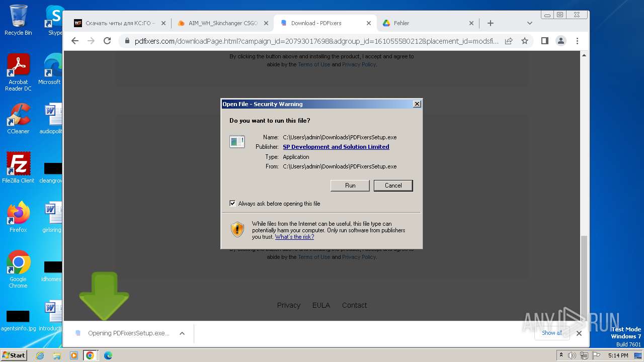The image size is (644, 362).
Task: Bookmark this page with the star icon
Action: pos(525,41)
